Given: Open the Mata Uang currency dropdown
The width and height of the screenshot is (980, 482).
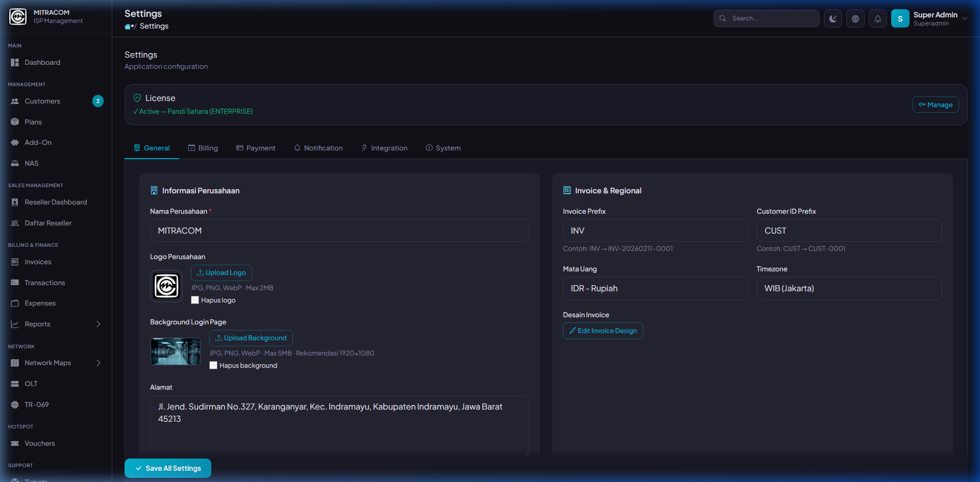Looking at the screenshot, I should click(x=655, y=289).
